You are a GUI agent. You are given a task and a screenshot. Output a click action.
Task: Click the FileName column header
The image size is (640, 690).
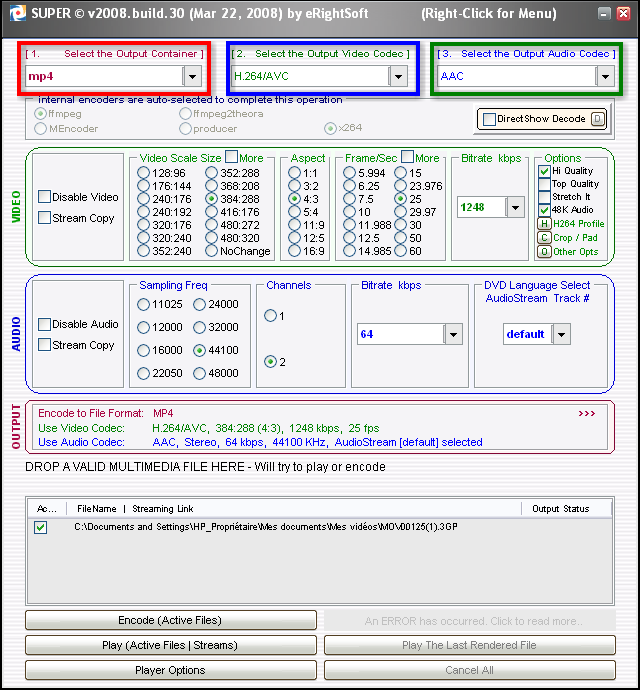[96, 509]
